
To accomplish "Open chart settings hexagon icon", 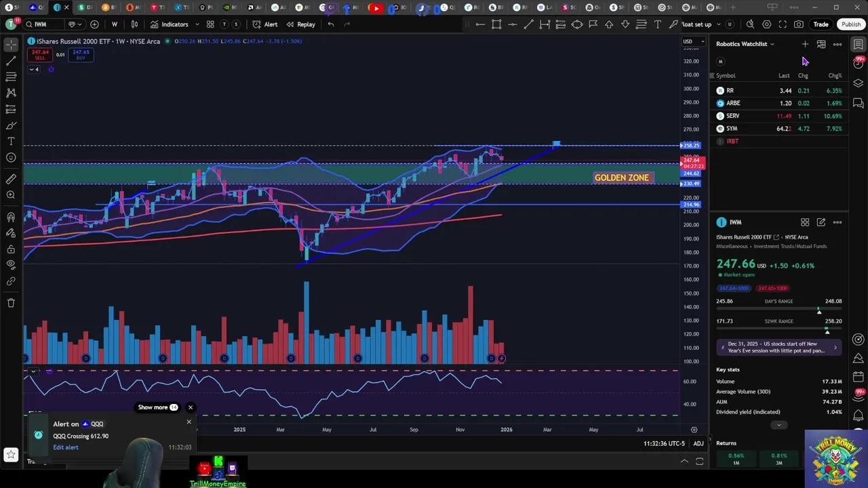I will [766, 24].
